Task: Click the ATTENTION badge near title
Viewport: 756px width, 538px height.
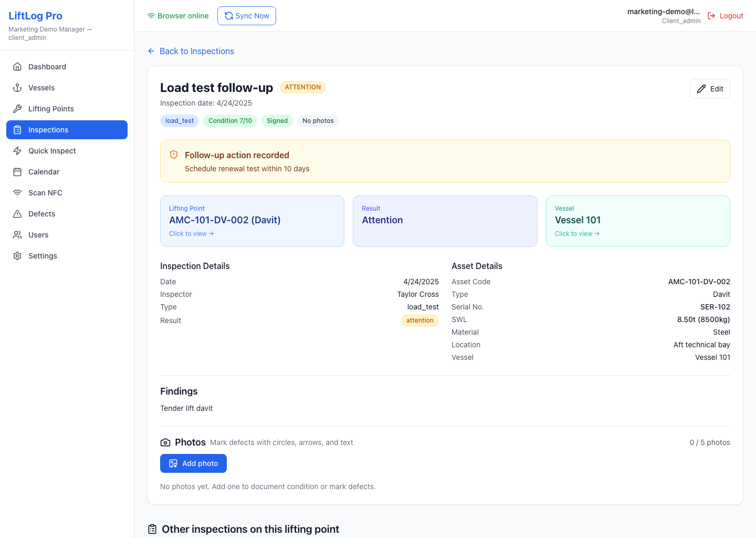Action: pyautogui.click(x=303, y=87)
